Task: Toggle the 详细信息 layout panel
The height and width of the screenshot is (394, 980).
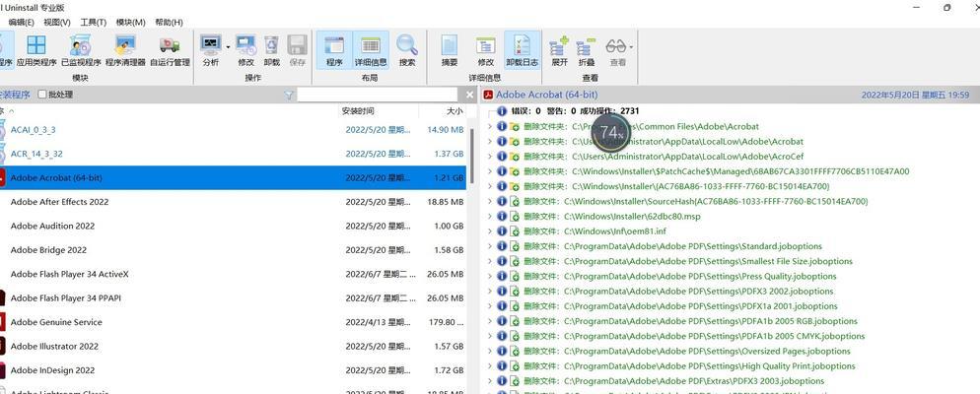Action: point(371,50)
